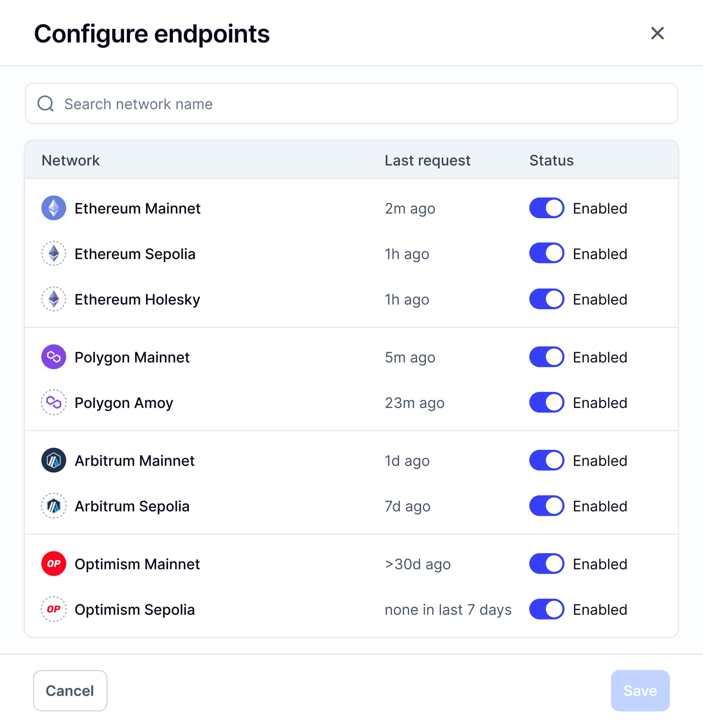The image size is (703, 728).
Task: Disable the Polygon Amoy endpoint
Action: tap(546, 402)
